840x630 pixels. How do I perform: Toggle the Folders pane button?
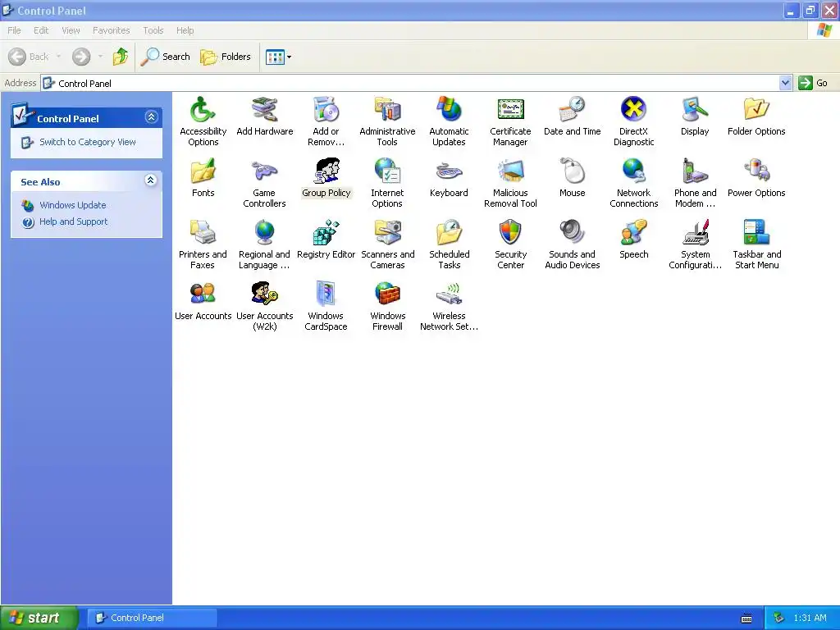pyautogui.click(x=226, y=57)
